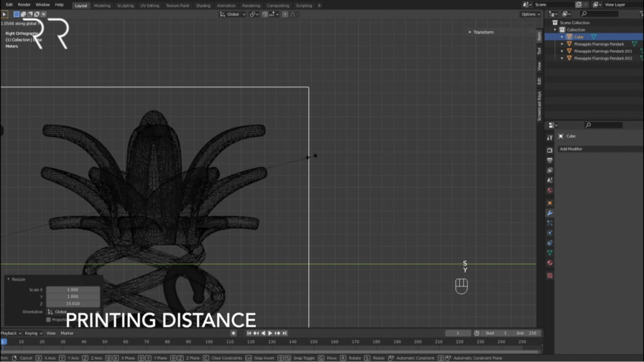Screen dimensions: 644x362
Task: Open the Help menu
Action: 59,5
